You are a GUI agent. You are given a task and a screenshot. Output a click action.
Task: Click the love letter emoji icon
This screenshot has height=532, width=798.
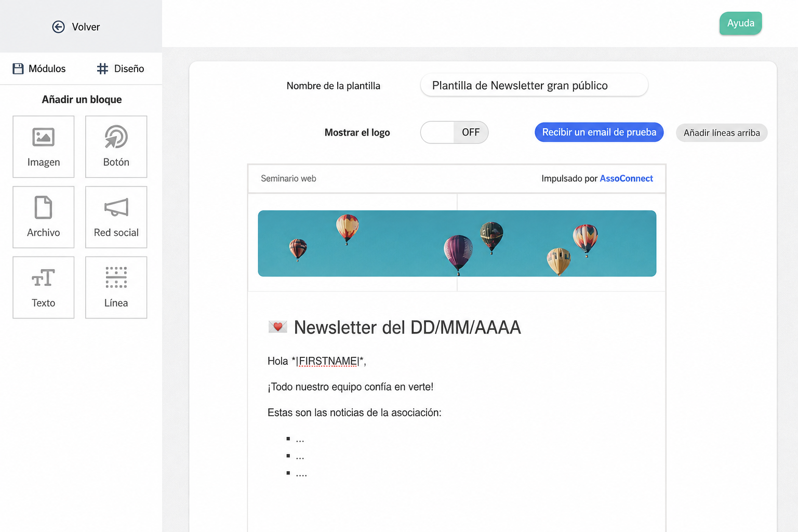point(277,327)
